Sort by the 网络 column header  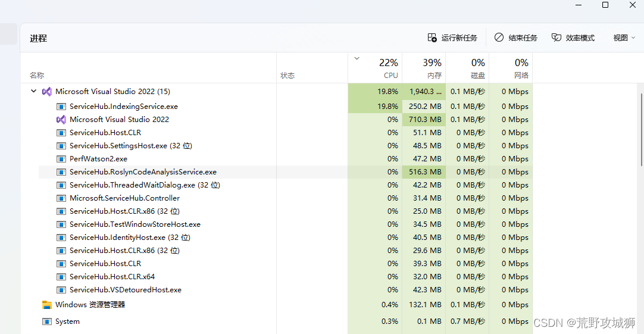point(511,68)
